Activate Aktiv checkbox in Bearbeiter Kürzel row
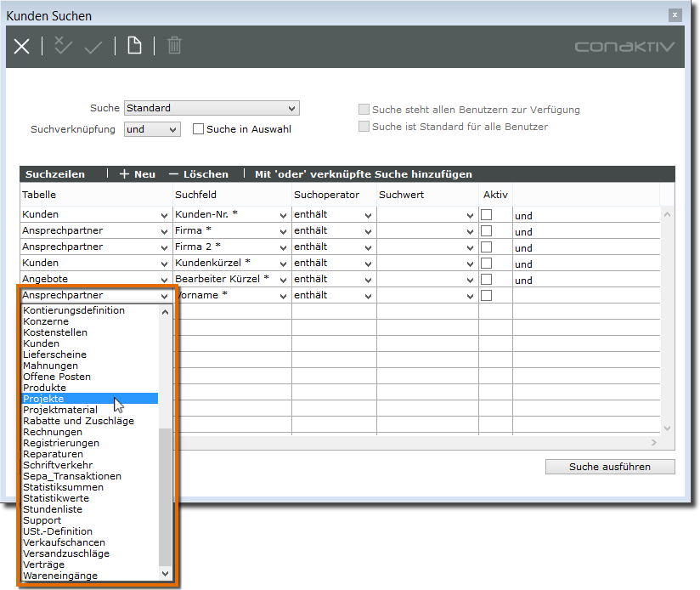This screenshot has height=590, width=700. 486,279
